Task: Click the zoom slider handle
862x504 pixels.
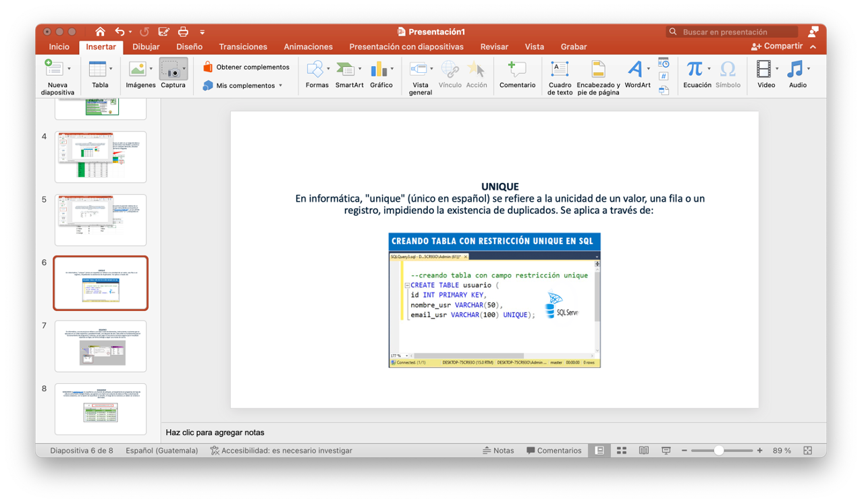Action: (719, 451)
